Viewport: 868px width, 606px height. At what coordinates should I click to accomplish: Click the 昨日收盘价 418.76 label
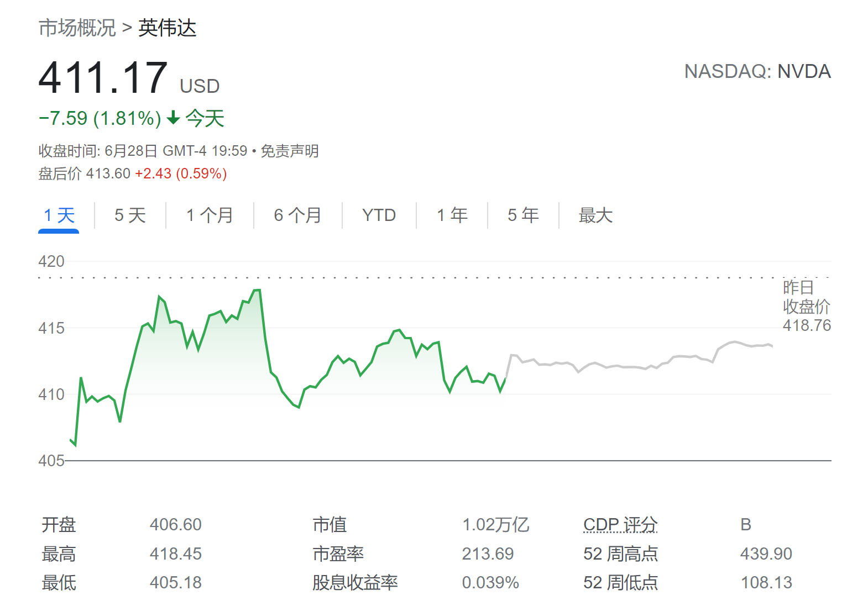pyautogui.click(x=806, y=307)
